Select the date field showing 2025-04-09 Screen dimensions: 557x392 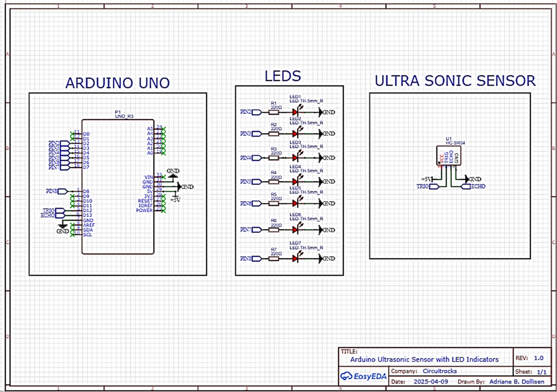click(x=431, y=381)
